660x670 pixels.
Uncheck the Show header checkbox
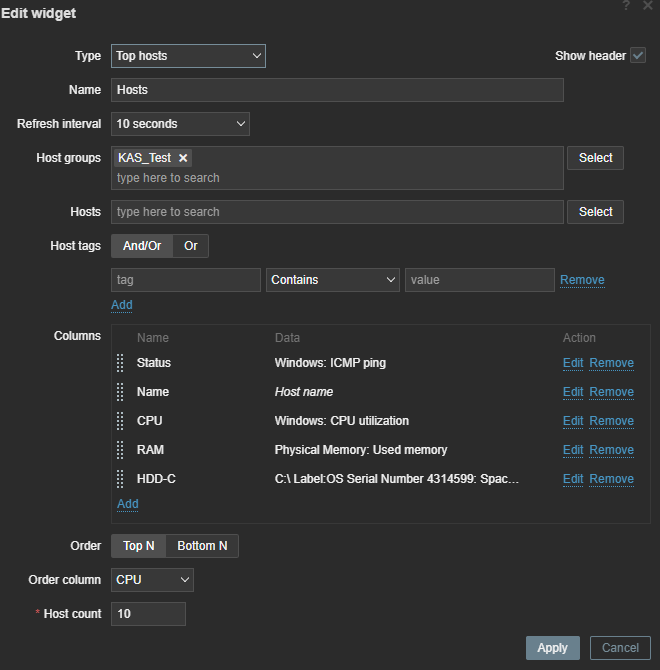pos(638,56)
